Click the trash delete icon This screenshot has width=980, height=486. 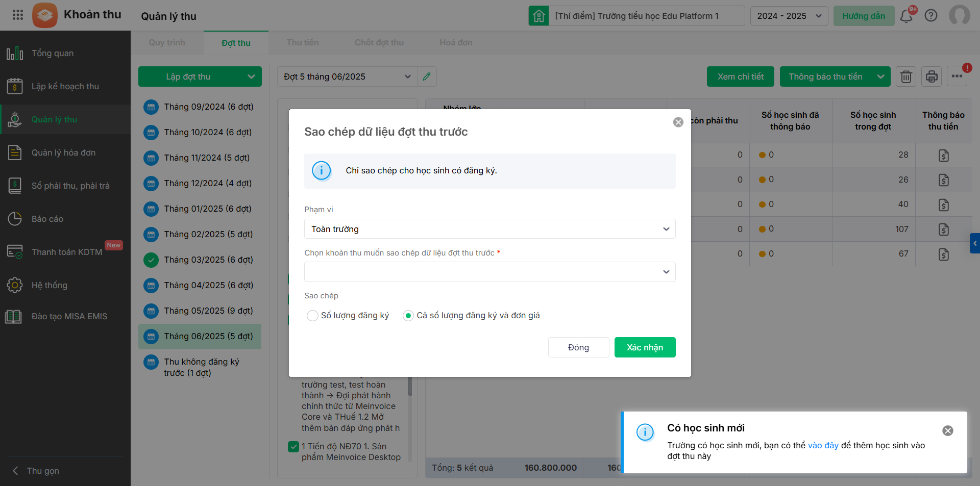[906, 76]
